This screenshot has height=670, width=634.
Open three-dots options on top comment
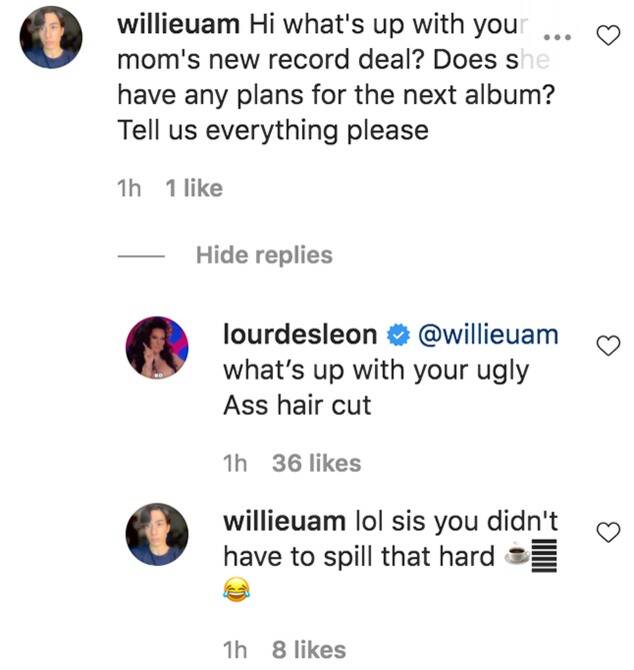point(557,38)
